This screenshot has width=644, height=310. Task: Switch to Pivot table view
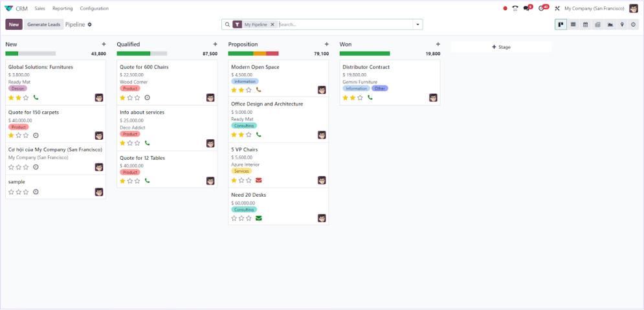pos(597,25)
